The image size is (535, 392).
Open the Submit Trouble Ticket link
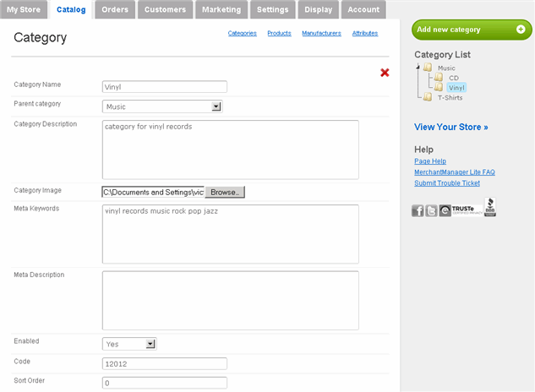[x=447, y=182]
